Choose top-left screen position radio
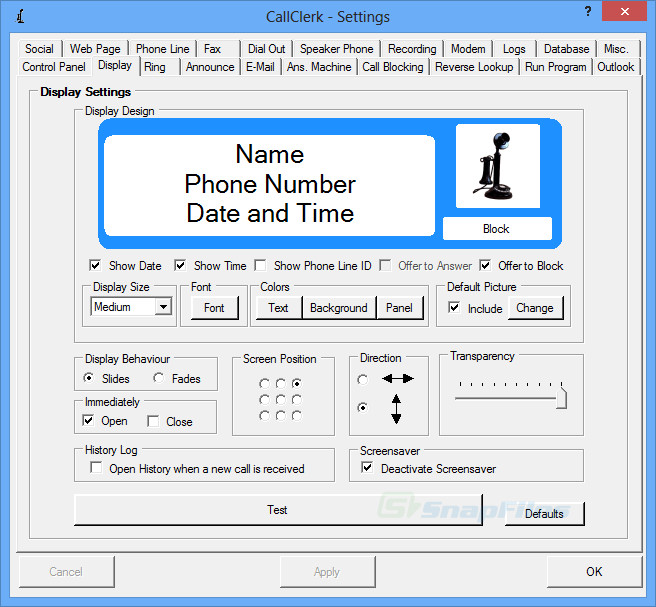 click(x=264, y=383)
